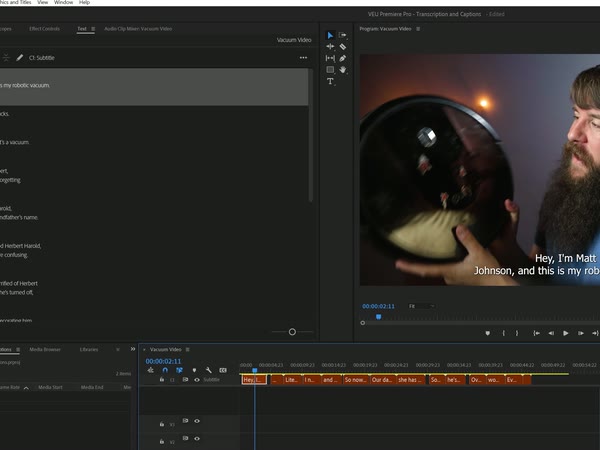Step forward one frame in Program monitor

[x=580, y=333]
